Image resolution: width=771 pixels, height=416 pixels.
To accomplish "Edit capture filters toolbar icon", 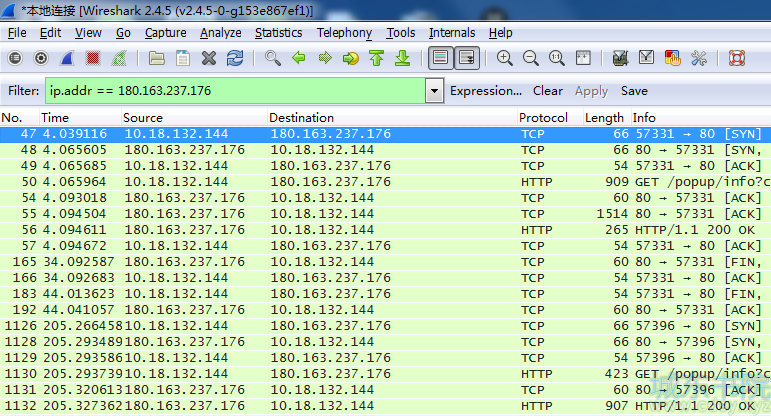I will [x=621, y=59].
